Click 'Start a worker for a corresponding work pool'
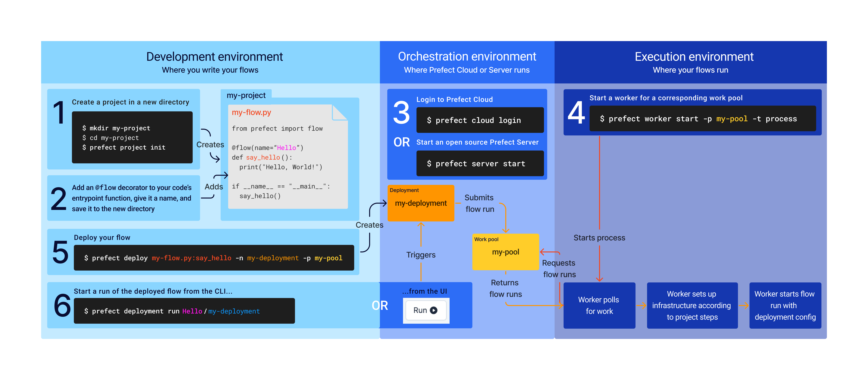Viewport: 868px width, 380px height. (666, 98)
